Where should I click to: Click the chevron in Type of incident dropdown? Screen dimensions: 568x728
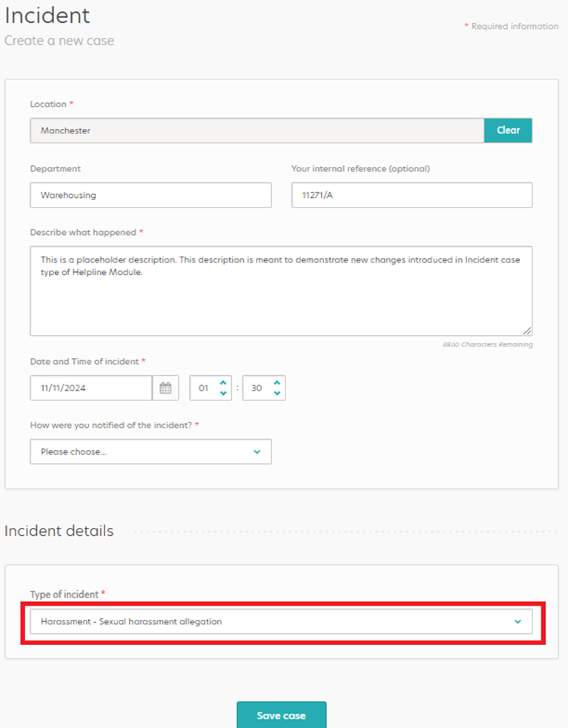518,622
